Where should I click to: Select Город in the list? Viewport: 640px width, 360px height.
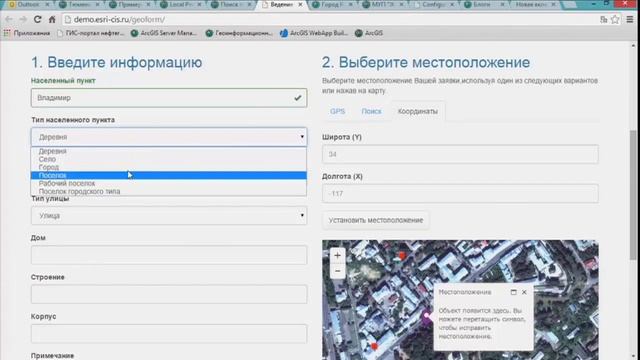pyautogui.click(x=169, y=167)
